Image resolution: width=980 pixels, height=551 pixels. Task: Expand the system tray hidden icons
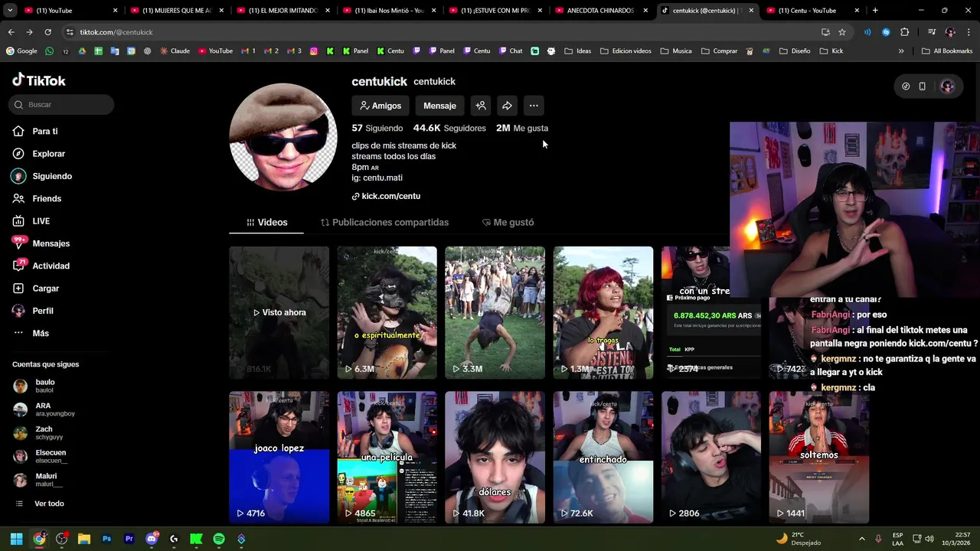[861, 539]
